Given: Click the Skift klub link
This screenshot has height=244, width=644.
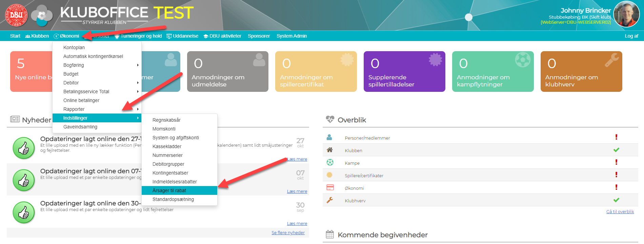Looking at the screenshot, I should pyautogui.click(x=600, y=17).
